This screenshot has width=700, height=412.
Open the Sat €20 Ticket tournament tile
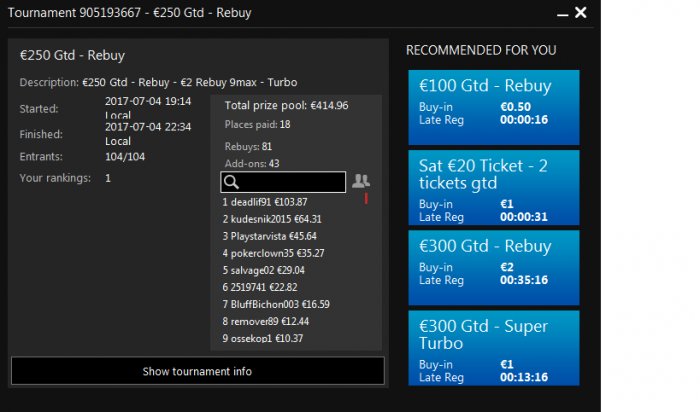494,187
